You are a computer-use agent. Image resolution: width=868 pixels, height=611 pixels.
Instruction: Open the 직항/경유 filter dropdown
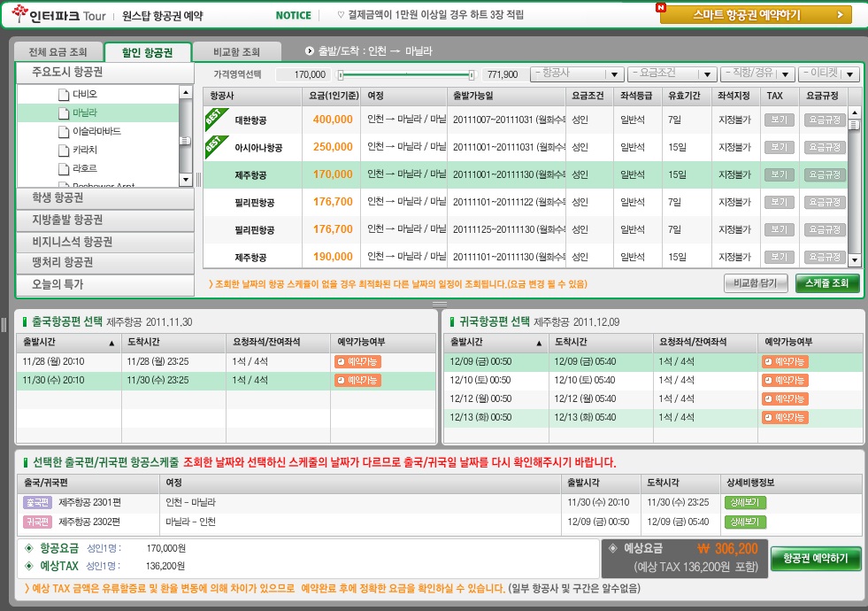[x=757, y=73]
